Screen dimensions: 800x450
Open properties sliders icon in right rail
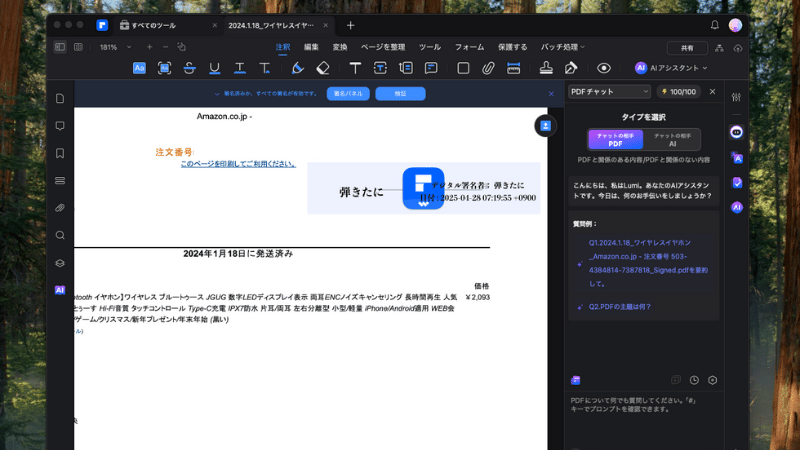[736, 97]
